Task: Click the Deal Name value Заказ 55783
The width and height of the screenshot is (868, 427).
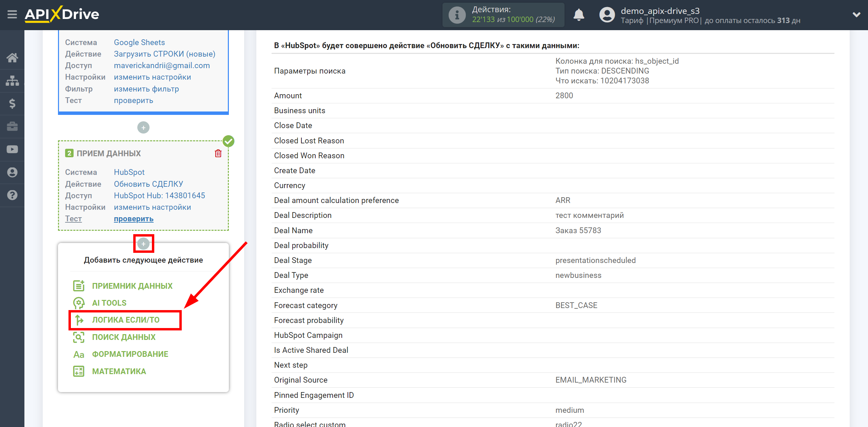Action: (578, 230)
